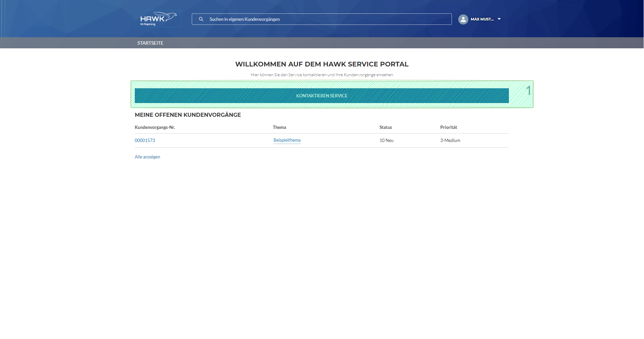Click the Priorität column header
This screenshot has width=644, height=339.
[x=449, y=127]
